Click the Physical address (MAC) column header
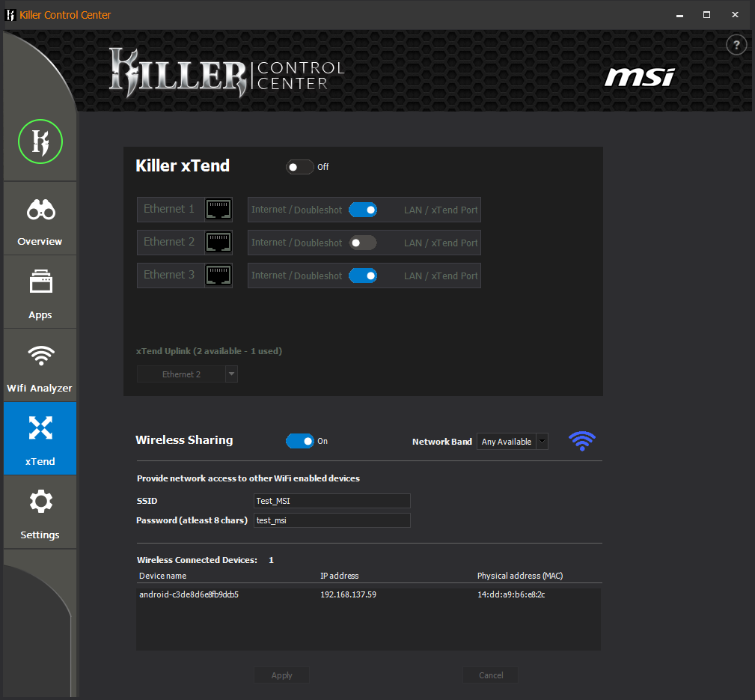 520,576
